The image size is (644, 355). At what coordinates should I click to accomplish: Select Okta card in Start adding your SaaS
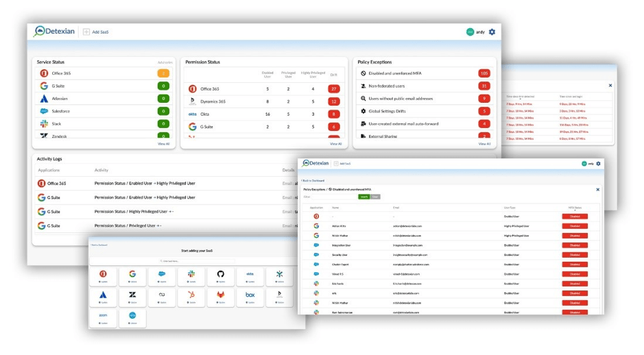click(250, 276)
